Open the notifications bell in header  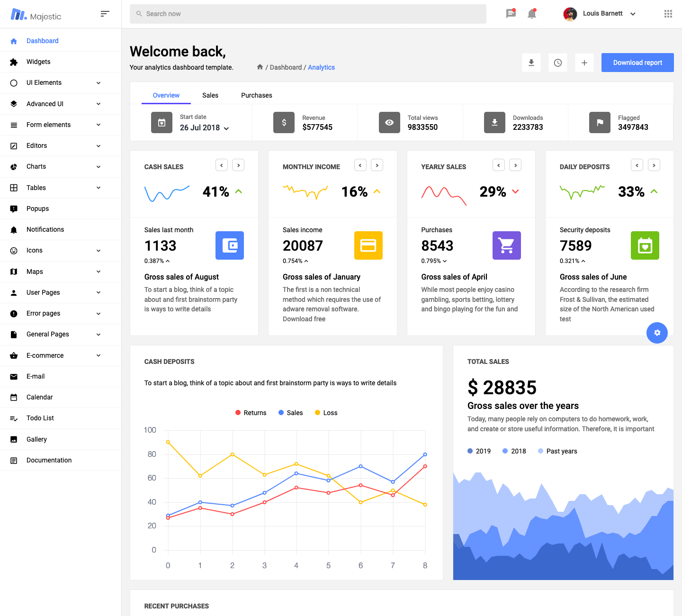pos(532,14)
